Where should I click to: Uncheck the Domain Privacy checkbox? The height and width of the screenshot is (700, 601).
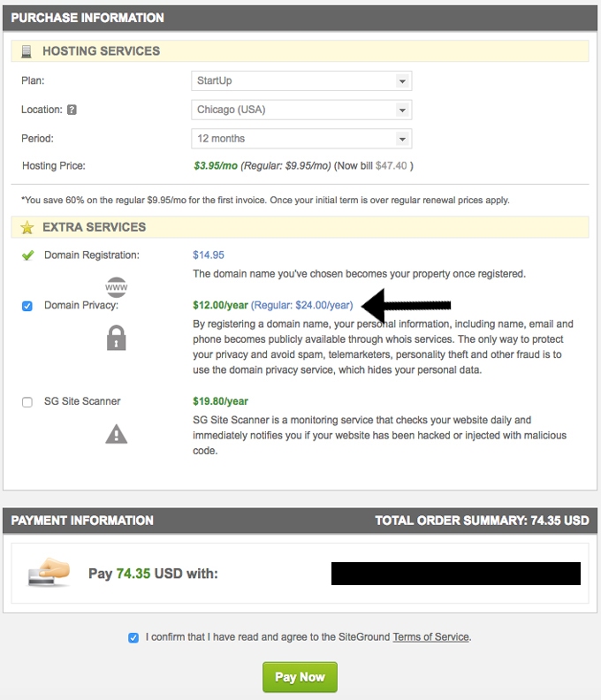(x=27, y=306)
